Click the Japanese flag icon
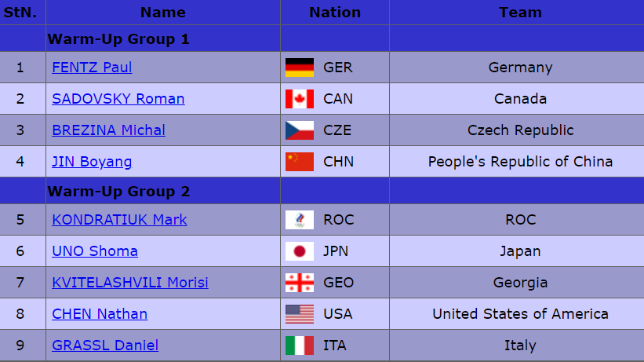 299,251
